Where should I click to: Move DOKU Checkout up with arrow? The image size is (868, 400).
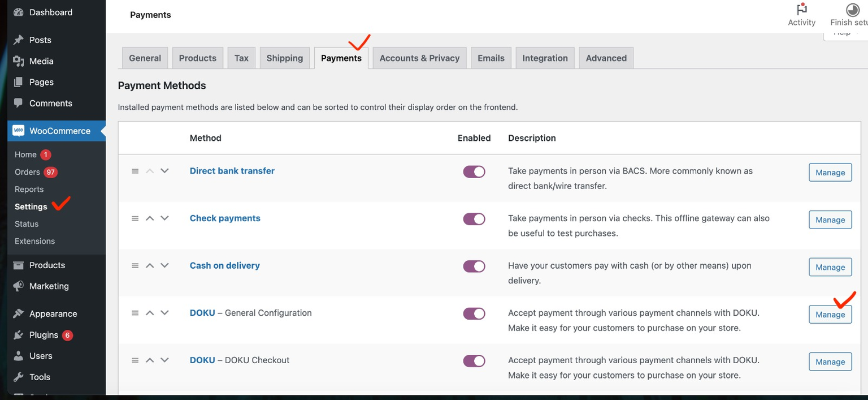pyautogui.click(x=150, y=360)
